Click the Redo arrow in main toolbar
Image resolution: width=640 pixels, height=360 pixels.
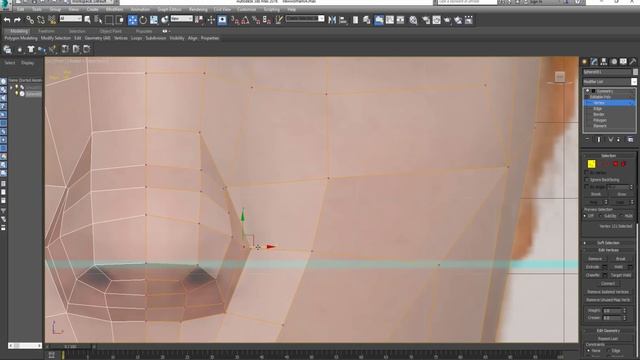17,20
